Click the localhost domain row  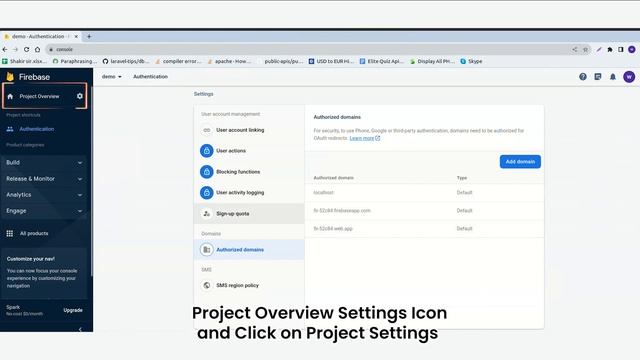point(424,193)
